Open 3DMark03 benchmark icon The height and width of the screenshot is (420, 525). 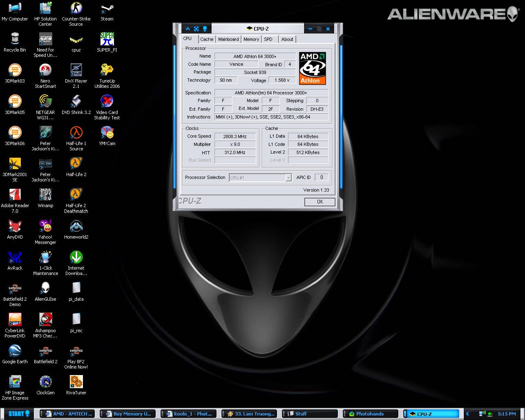[x=15, y=74]
